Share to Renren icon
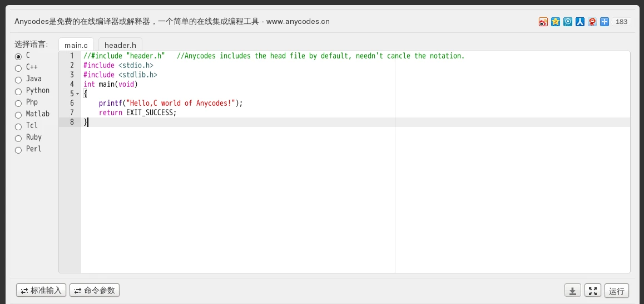Image resolution: width=644 pixels, height=304 pixels. pyautogui.click(x=580, y=22)
